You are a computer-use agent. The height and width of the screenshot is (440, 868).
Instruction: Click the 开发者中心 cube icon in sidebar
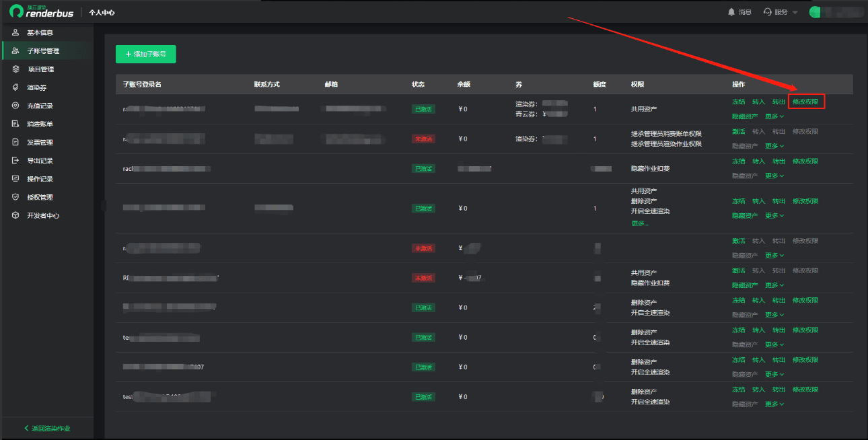[15, 216]
